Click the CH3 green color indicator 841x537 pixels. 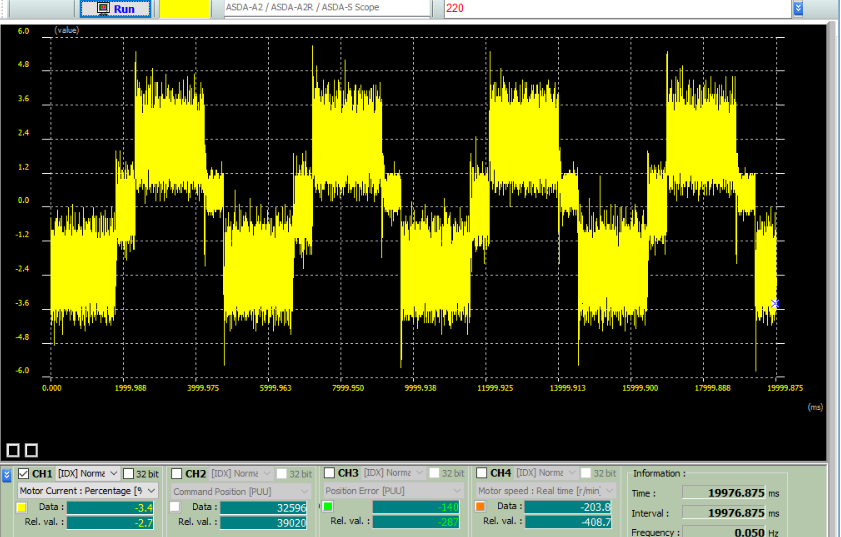(x=328, y=508)
